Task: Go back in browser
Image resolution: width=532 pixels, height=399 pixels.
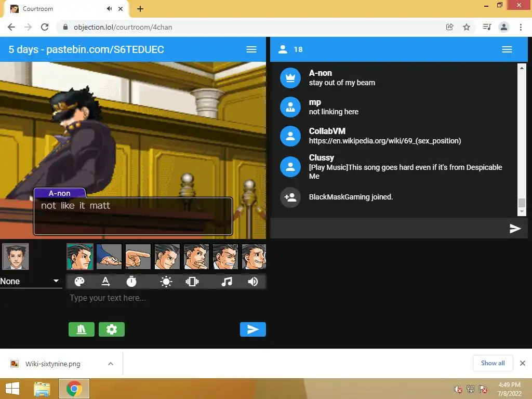Action: coord(11,27)
